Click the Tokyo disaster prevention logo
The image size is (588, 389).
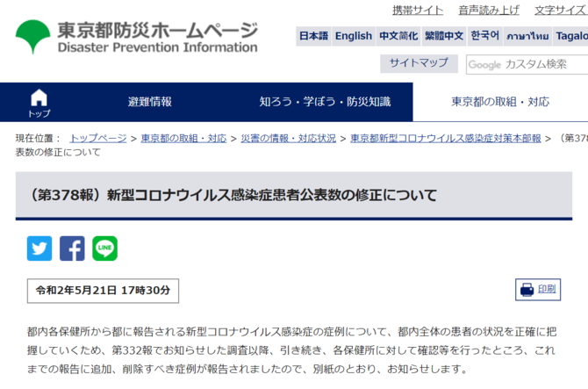click(137, 38)
